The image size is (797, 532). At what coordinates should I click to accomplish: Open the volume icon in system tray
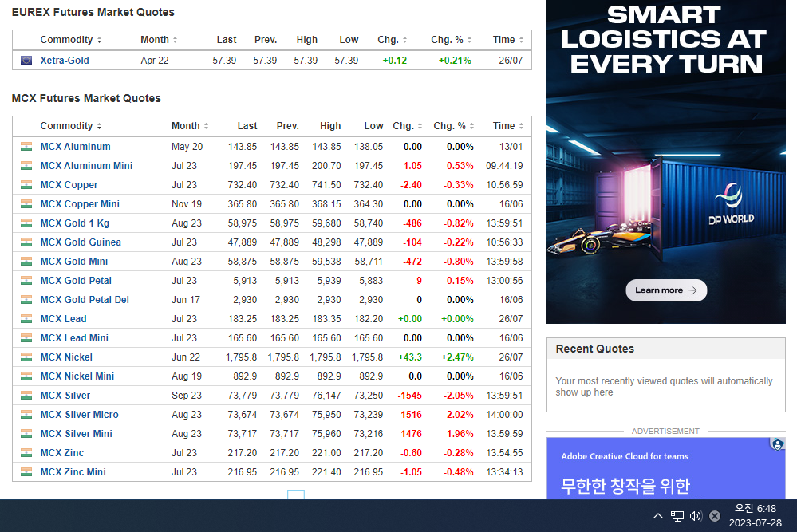(696, 516)
